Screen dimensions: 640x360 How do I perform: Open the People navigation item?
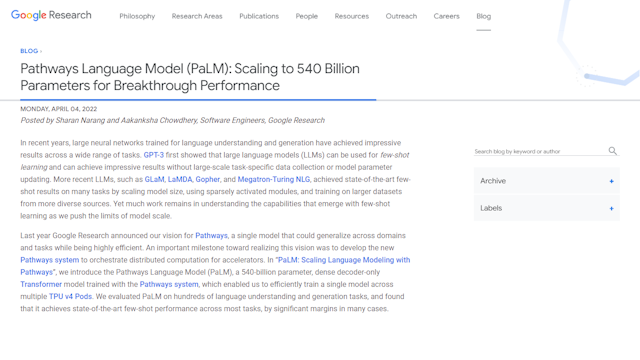point(307,16)
